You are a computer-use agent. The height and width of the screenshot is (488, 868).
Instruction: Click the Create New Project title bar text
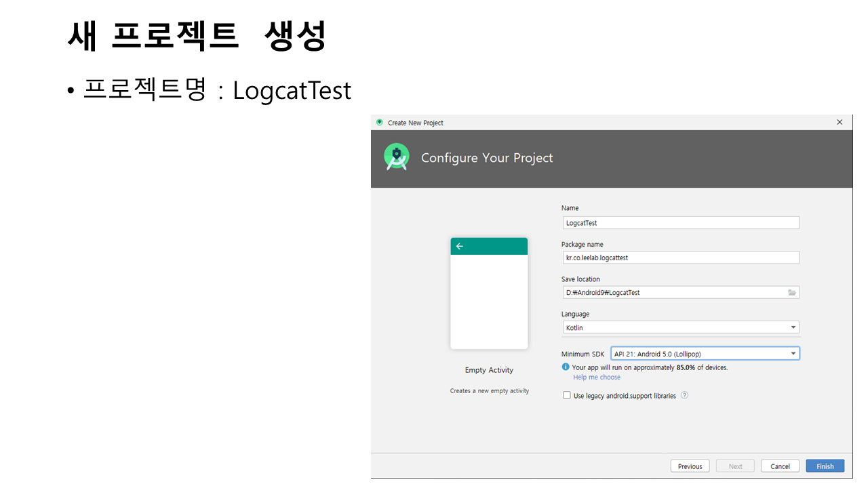tap(416, 123)
